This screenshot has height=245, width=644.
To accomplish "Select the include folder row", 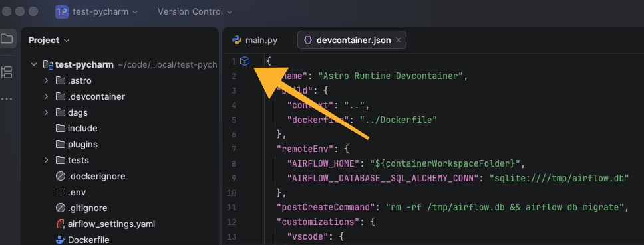I will [120, 128].
